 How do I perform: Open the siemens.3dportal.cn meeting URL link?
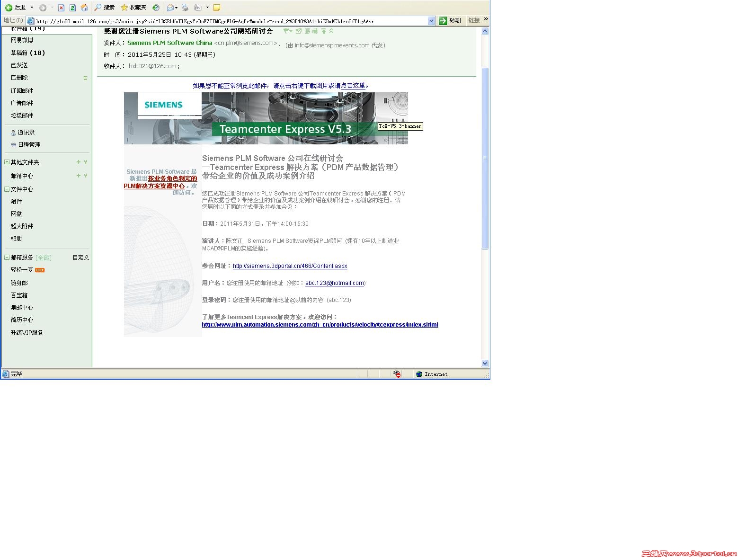[290, 266]
